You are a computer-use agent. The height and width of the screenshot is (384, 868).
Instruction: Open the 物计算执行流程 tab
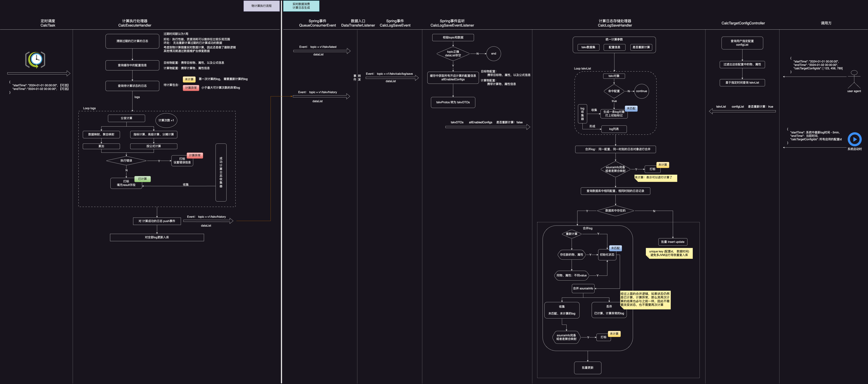tap(262, 6)
